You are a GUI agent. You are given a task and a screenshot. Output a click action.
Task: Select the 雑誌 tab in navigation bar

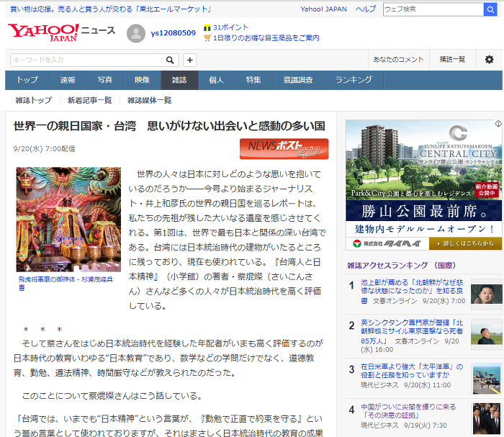coord(179,80)
